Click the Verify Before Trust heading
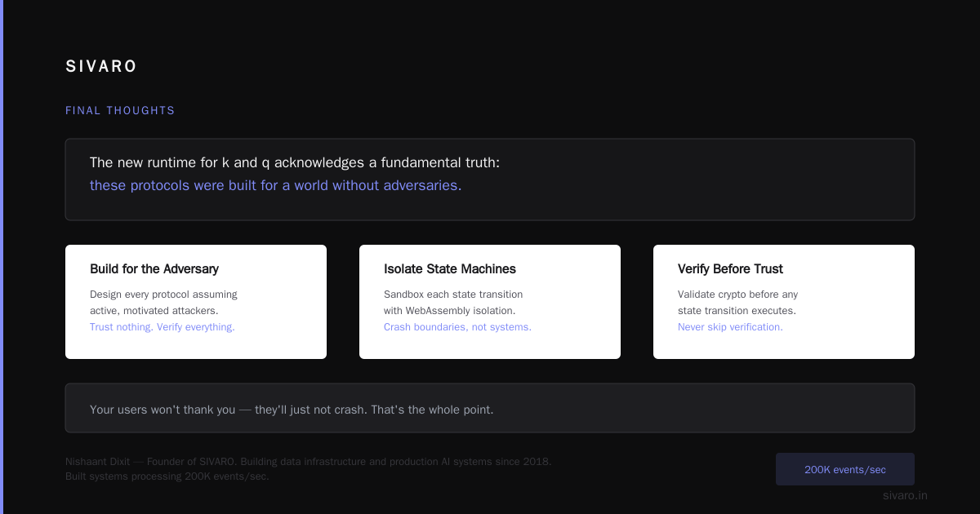This screenshot has height=514, width=980. (x=730, y=268)
